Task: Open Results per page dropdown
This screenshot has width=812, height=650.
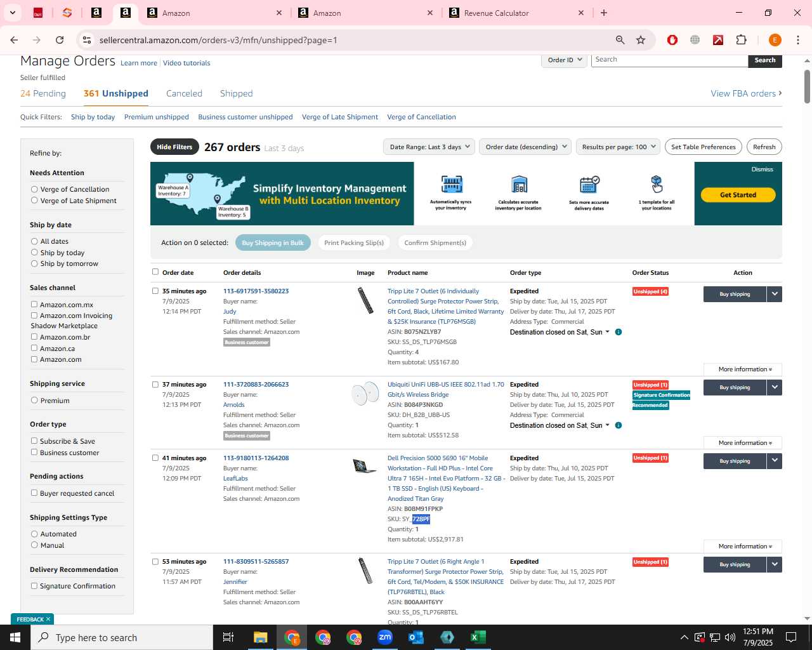Action: pos(619,147)
